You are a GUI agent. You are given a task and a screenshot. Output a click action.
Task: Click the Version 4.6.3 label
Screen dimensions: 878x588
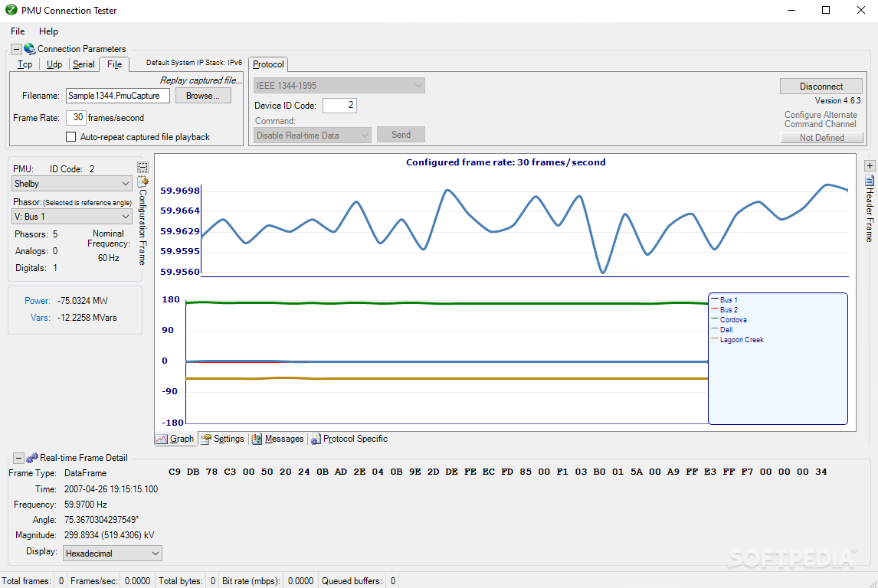[x=837, y=101]
